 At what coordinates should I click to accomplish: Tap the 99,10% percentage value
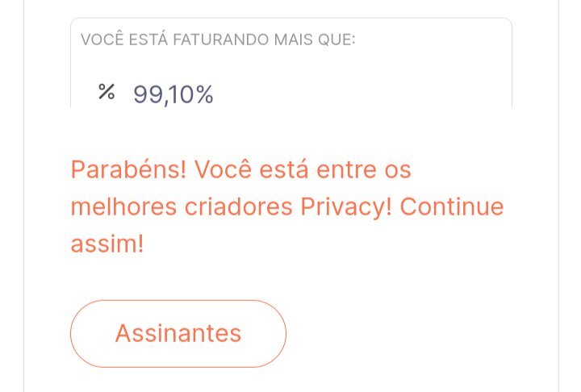coord(173,95)
